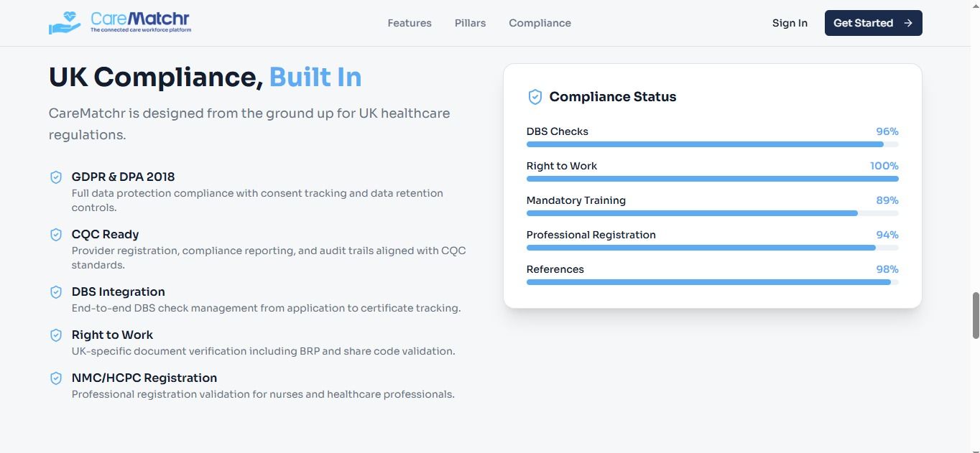Click the CareMatchr hand-heart logo icon
The image size is (980, 453).
pos(65,23)
